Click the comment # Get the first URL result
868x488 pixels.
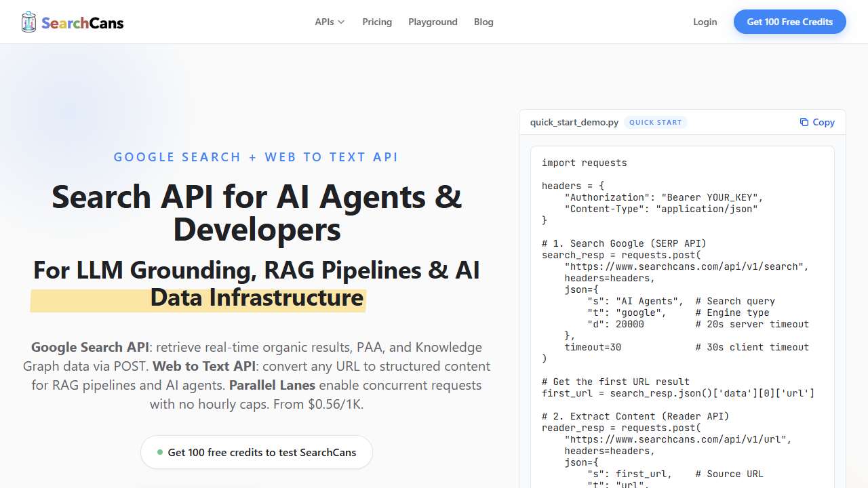616,382
